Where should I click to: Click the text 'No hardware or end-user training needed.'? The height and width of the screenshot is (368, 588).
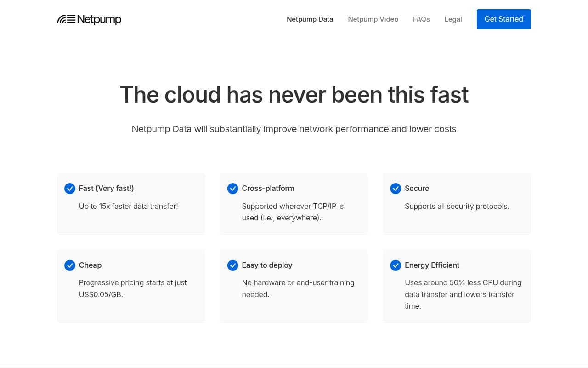(298, 288)
